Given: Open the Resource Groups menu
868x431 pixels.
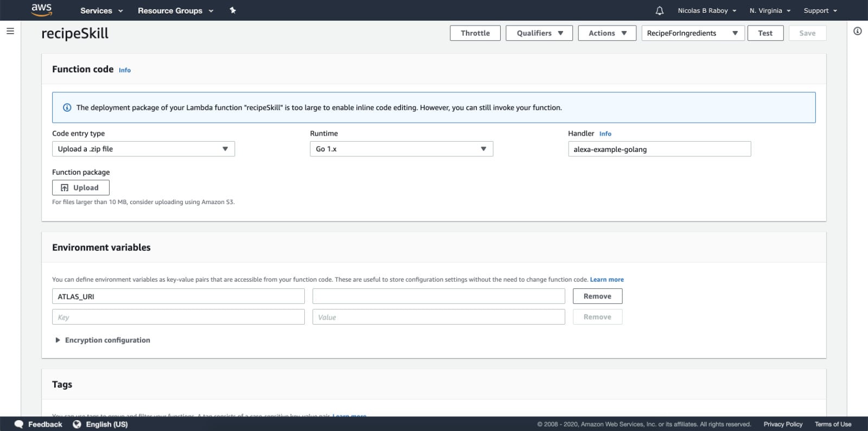Looking at the screenshot, I should coord(176,10).
